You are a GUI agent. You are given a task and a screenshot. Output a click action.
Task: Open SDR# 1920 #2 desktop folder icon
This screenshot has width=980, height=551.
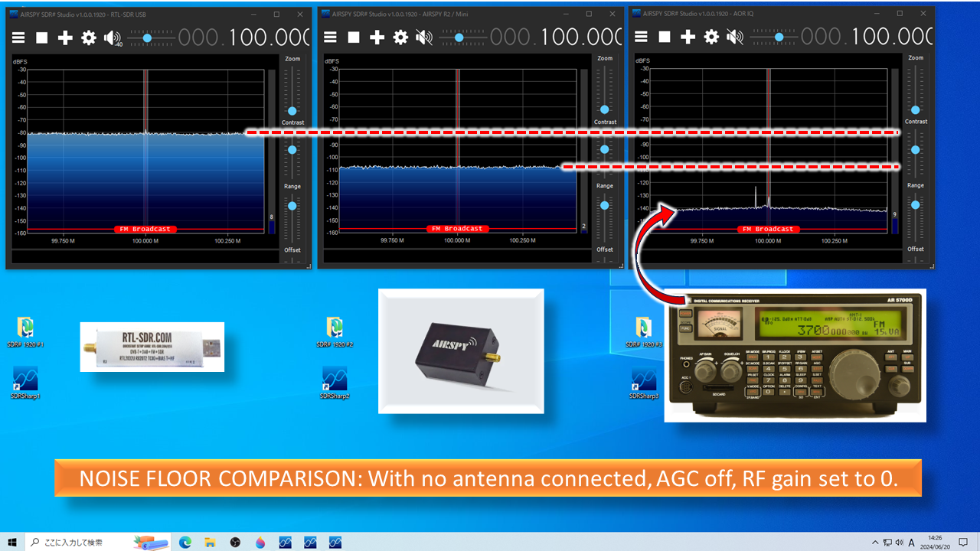tap(335, 332)
